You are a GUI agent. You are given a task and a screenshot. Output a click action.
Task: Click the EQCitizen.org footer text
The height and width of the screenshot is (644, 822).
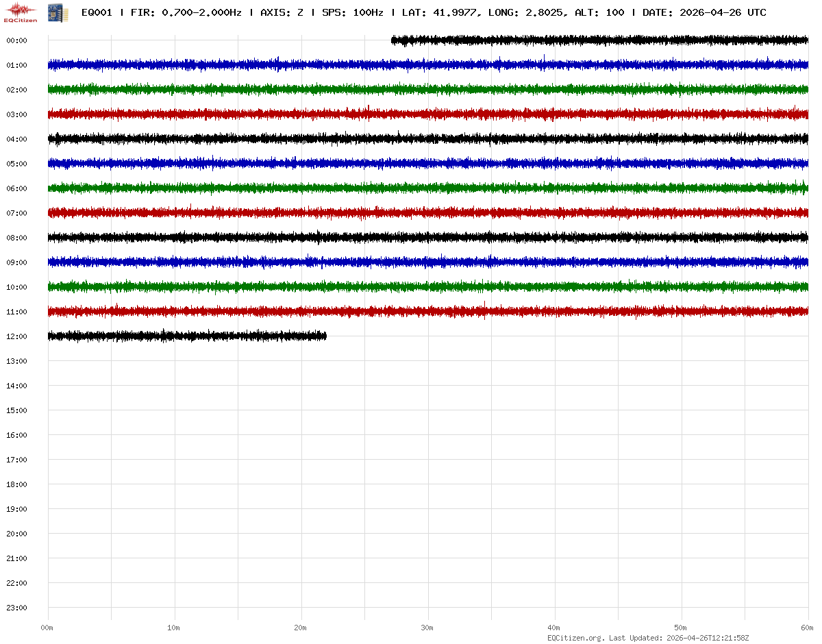point(575,638)
